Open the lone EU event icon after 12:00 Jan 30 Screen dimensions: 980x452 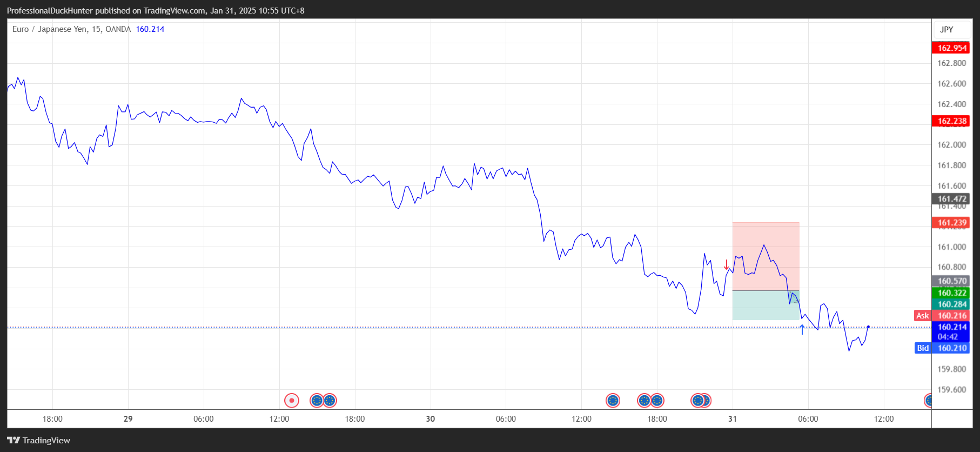613,401
